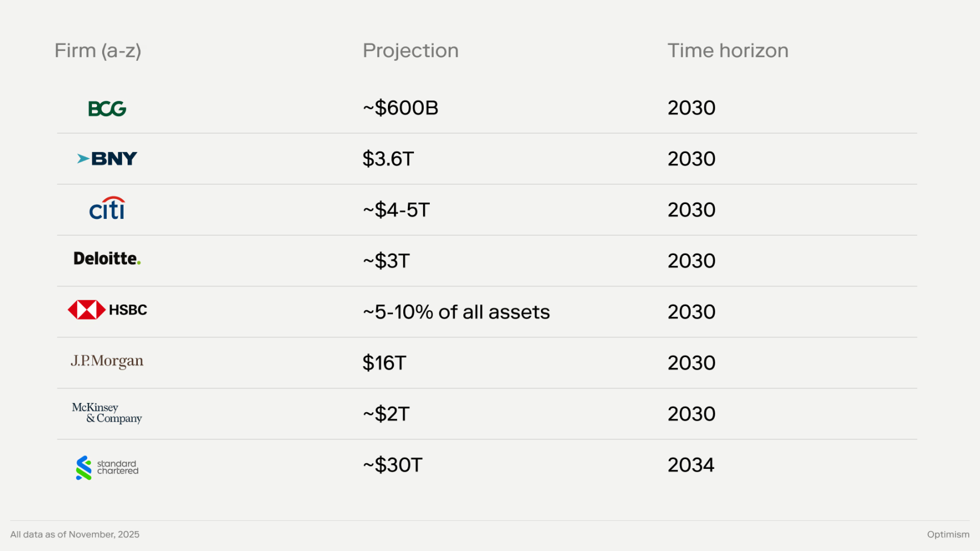Click the J.P.Morgan logo
Image resolution: width=980 pixels, height=551 pixels.
(107, 361)
